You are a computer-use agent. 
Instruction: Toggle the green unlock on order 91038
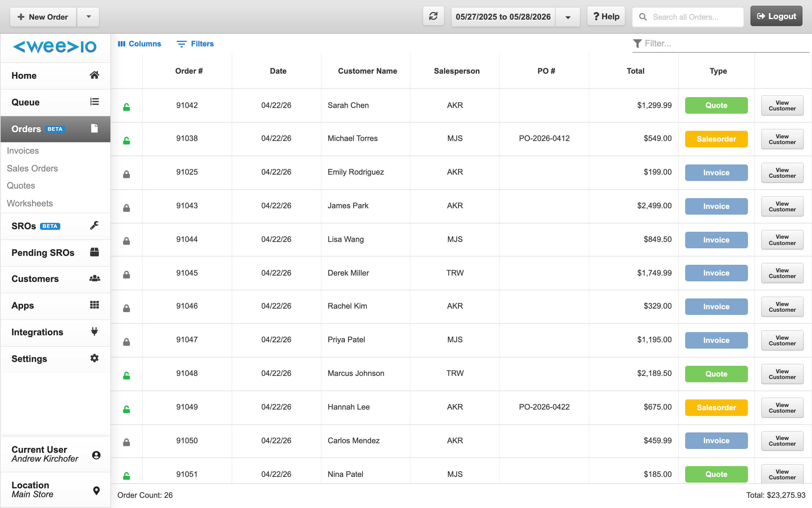[x=127, y=140]
